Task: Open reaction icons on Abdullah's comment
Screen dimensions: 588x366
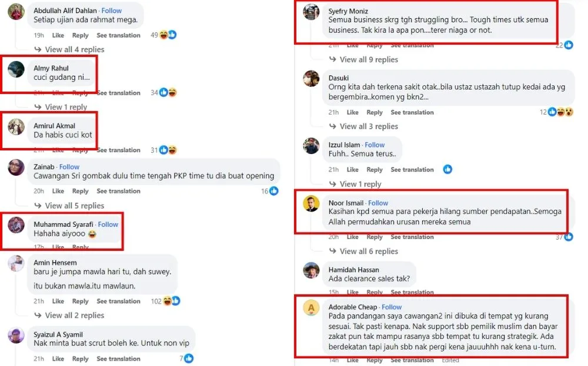Action: (x=168, y=35)
